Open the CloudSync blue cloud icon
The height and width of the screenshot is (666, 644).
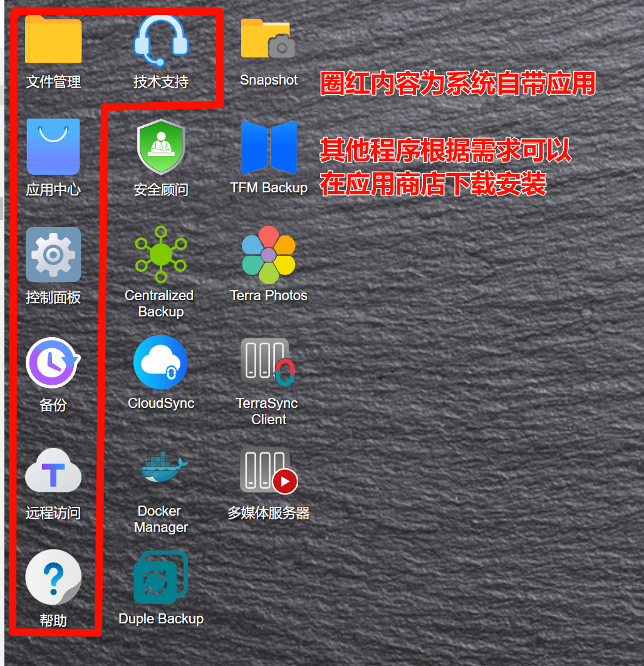point(161,362)
